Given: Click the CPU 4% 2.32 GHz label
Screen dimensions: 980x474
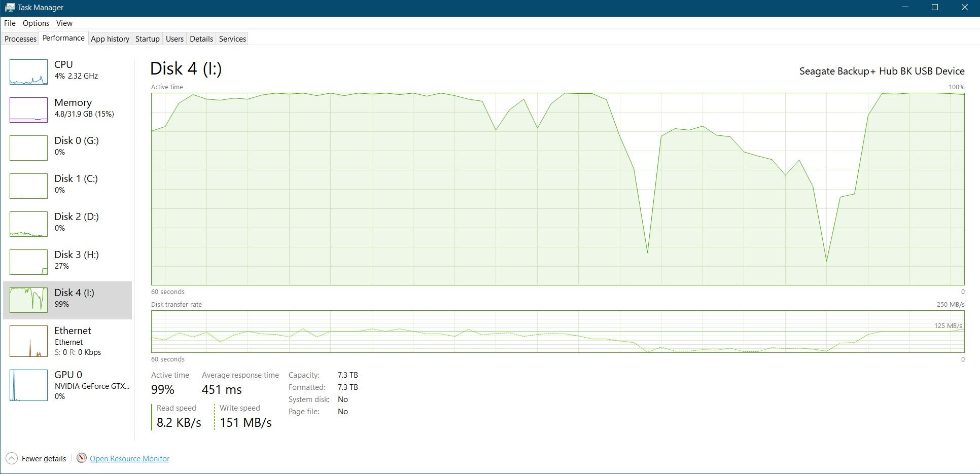Looking at the screenshot, I should [76, 70].
